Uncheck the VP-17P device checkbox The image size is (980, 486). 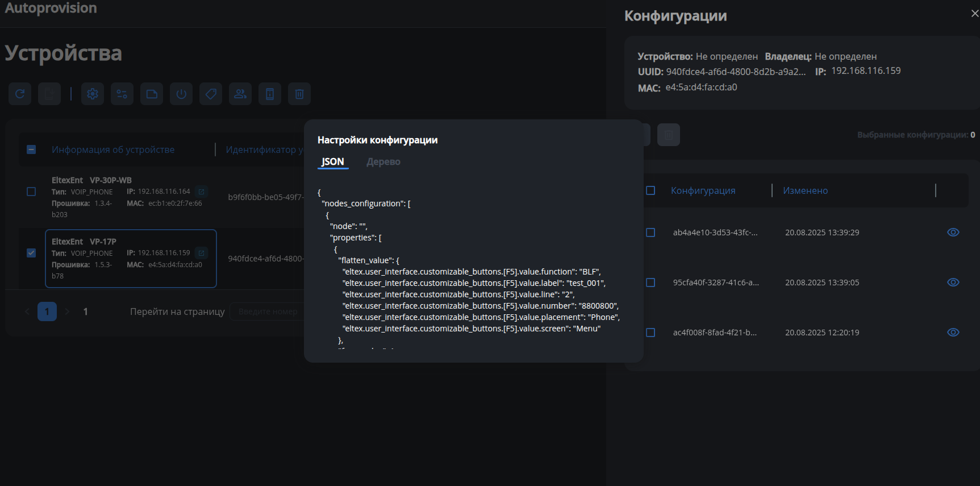point(31,253)
